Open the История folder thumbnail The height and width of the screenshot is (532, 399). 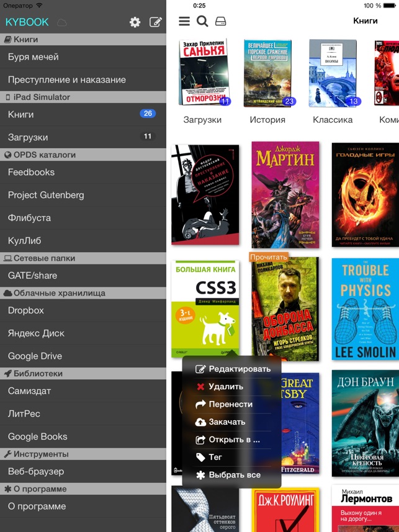coord(267,73)
